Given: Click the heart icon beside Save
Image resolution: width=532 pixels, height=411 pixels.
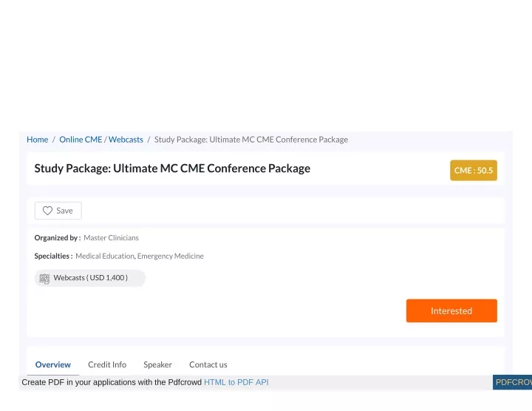Looking at the screenshot, I should pos(47,211).
